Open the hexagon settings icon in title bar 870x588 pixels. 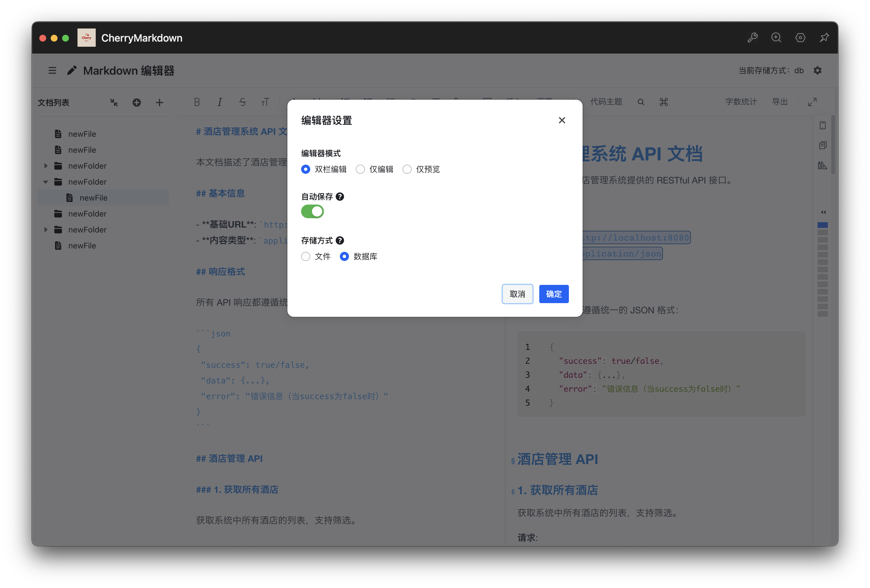coord(800,38)
